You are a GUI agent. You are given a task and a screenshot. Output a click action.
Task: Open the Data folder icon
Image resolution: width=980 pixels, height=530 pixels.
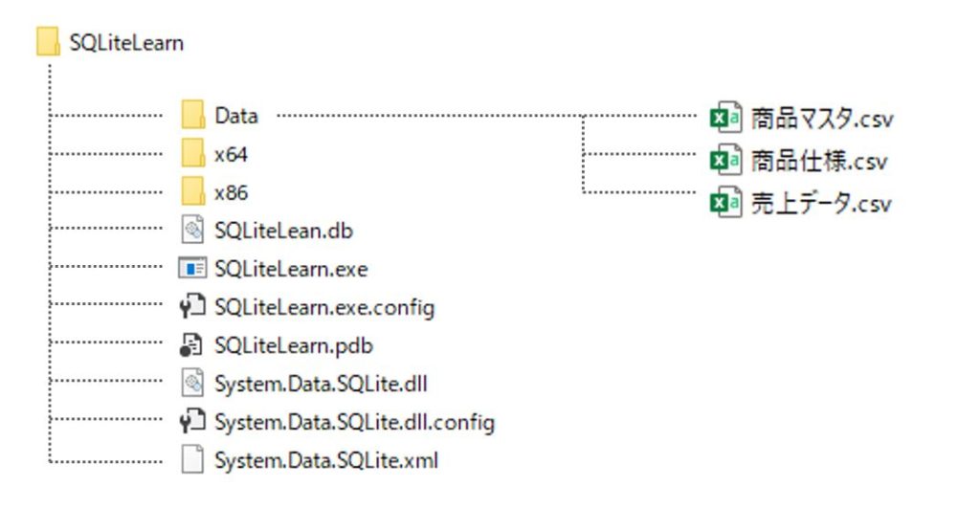[193, 115]
